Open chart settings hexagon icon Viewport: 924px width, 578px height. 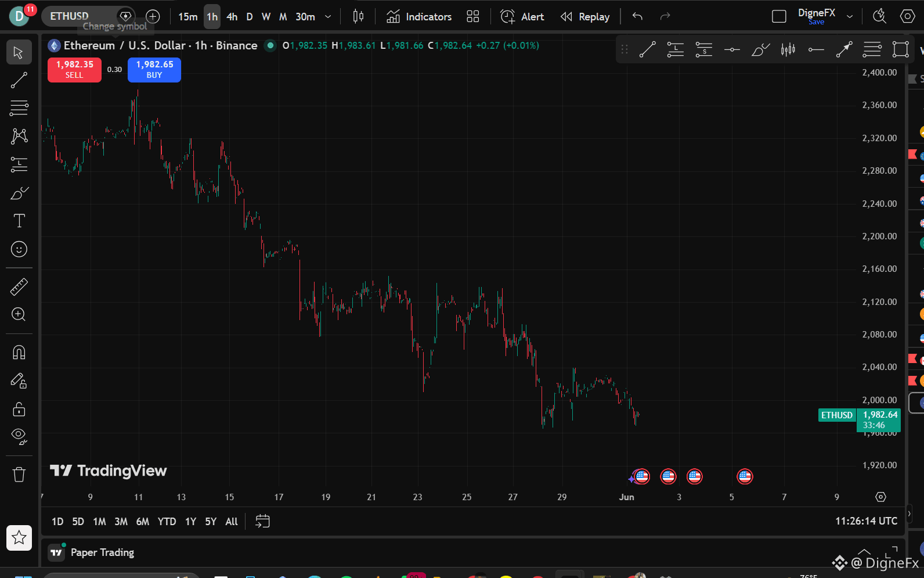click(x=907, y=16)
